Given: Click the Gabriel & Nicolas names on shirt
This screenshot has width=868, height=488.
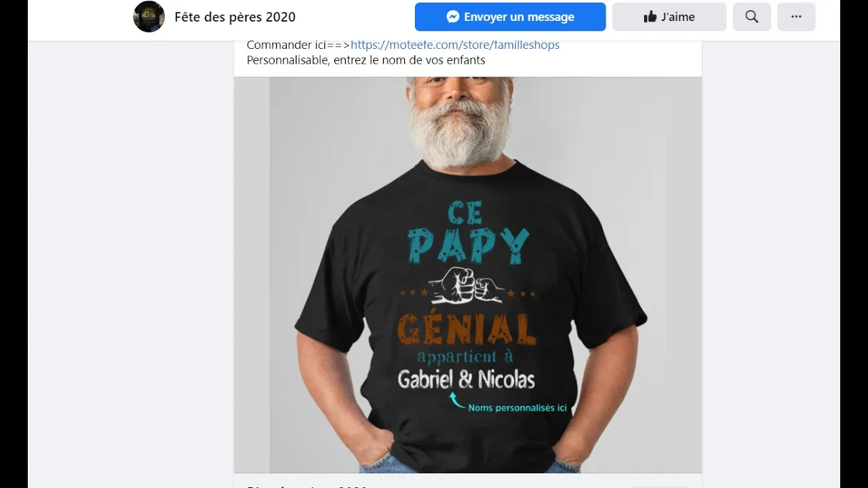Looking at the screenshot, I should click(x=467, y=380).
